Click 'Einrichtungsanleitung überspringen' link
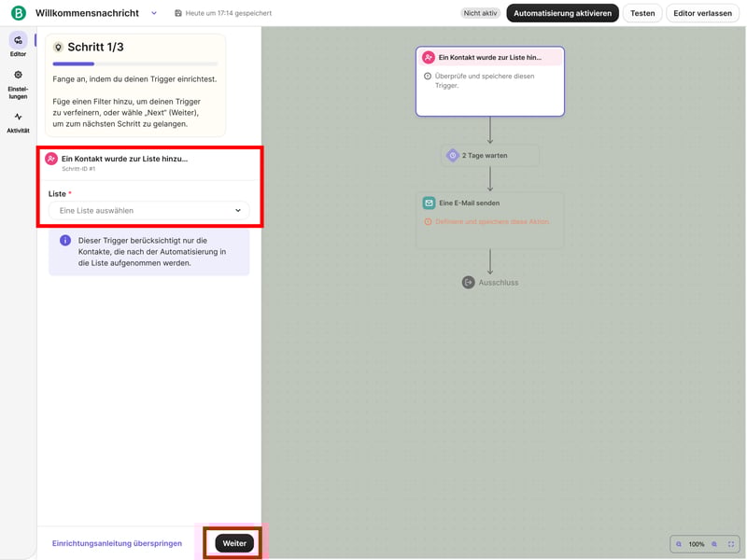This screenshot has height=560, width=747. (x=117, y=543)
